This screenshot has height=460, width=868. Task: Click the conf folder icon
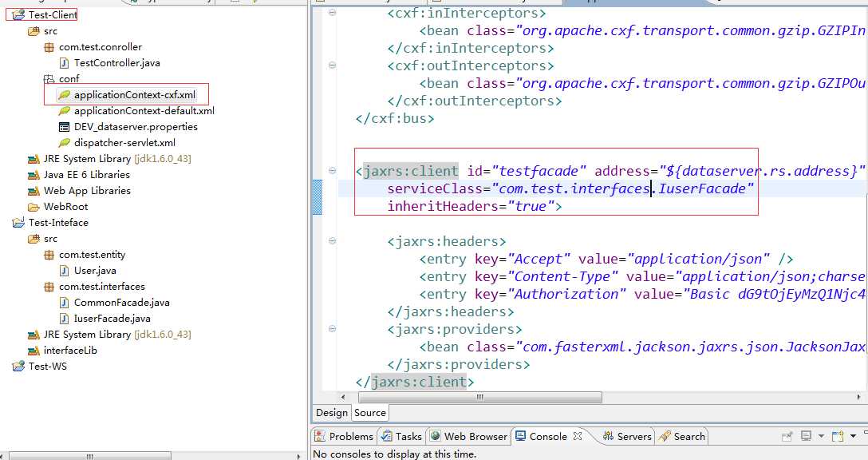[49, 79]
